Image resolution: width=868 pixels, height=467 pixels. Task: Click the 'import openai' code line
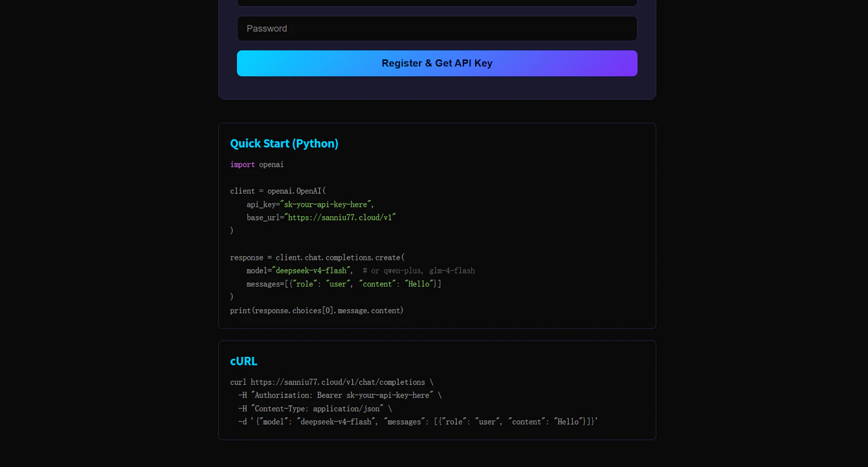[257, 165]
